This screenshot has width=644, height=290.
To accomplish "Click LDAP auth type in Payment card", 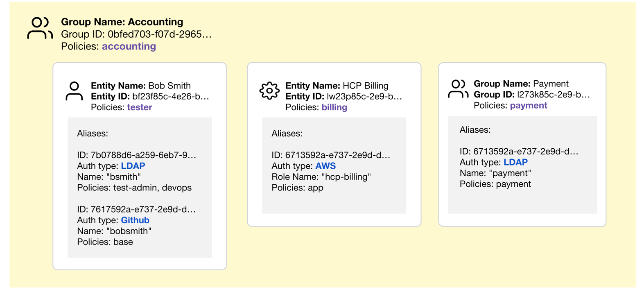I will point(515,162).
